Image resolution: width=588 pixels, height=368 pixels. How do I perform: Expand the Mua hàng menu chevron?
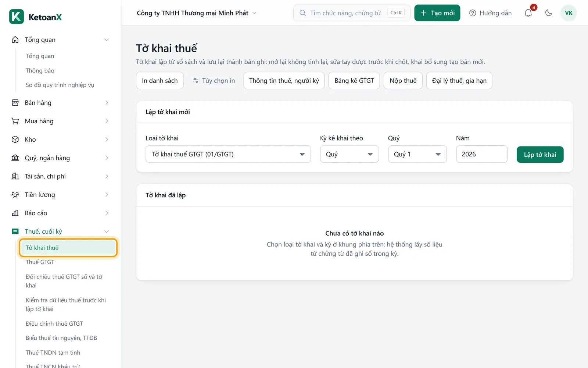107,121
